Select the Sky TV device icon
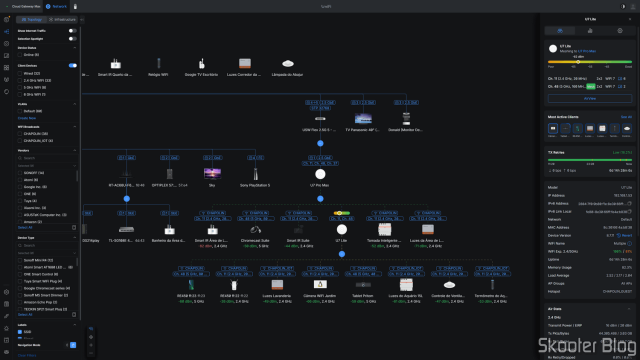This screenshot has width=640, height=360. tap(212, 173)
